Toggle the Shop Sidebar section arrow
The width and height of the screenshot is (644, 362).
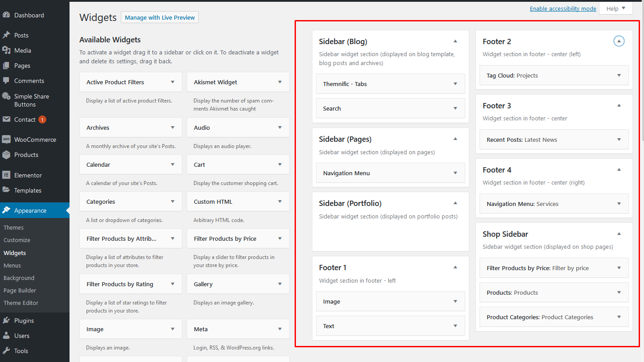(x=619, y=234)
